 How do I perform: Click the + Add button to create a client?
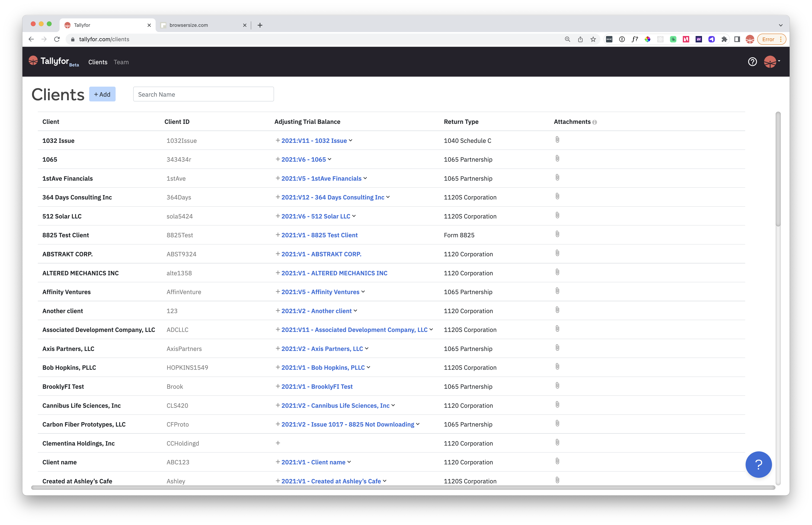click(x=102, y=94)
